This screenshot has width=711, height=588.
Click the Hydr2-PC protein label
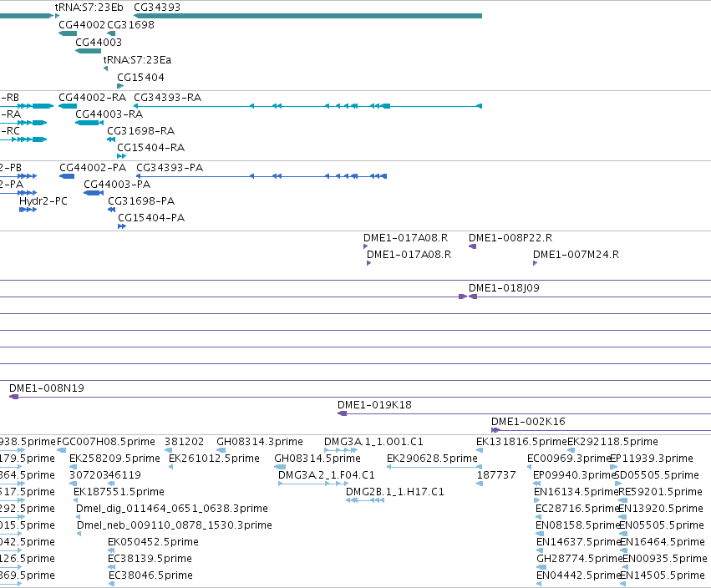[43, 201]
